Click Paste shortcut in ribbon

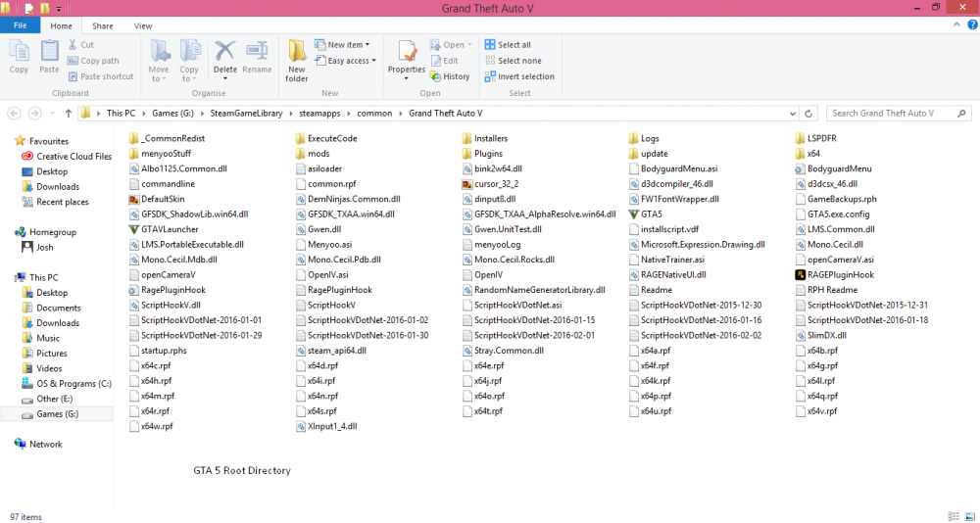click(x=101, y=76)
